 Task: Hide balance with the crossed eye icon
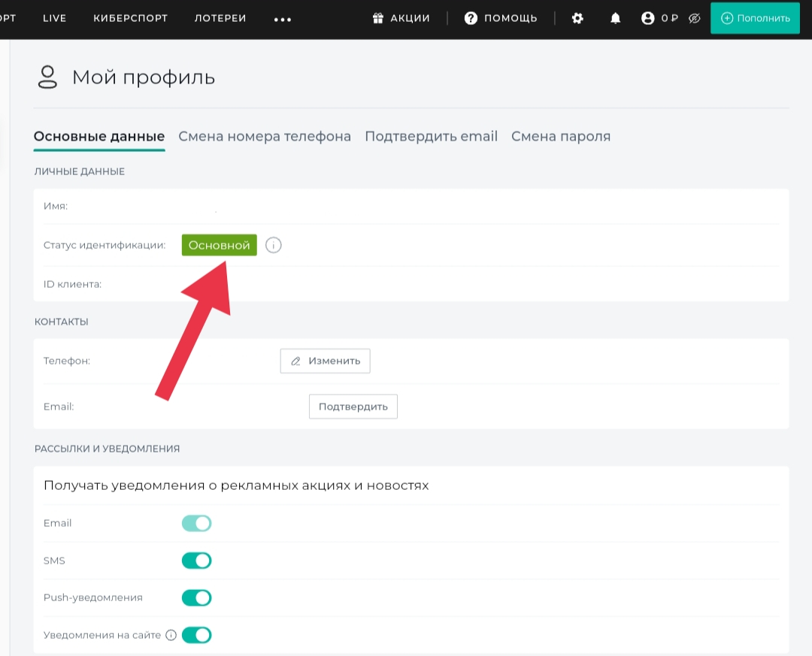(x=695, y=18)
